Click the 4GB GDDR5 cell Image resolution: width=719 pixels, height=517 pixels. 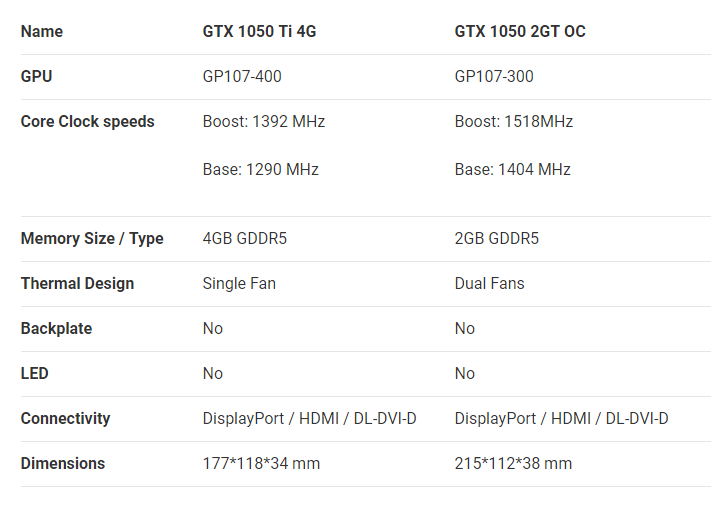[244, 239]
